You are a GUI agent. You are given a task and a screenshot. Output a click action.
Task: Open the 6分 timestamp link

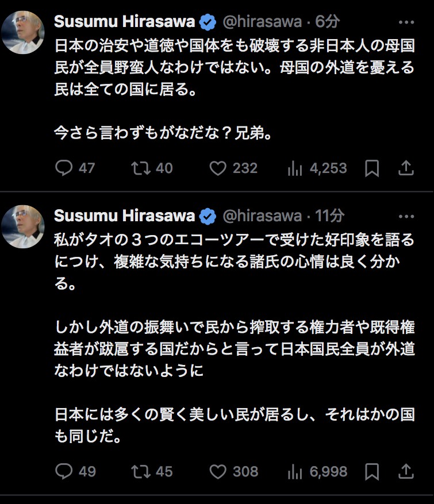tap(328, 22)
